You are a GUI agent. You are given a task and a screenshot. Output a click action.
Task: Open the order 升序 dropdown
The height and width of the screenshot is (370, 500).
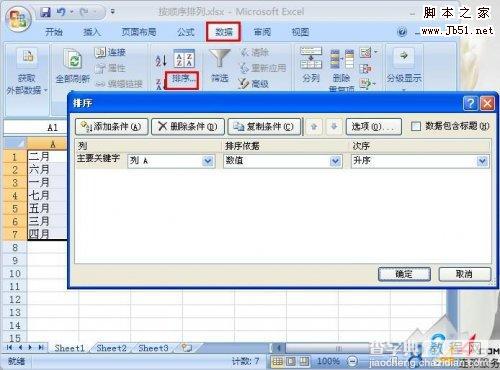pos(482,161)
